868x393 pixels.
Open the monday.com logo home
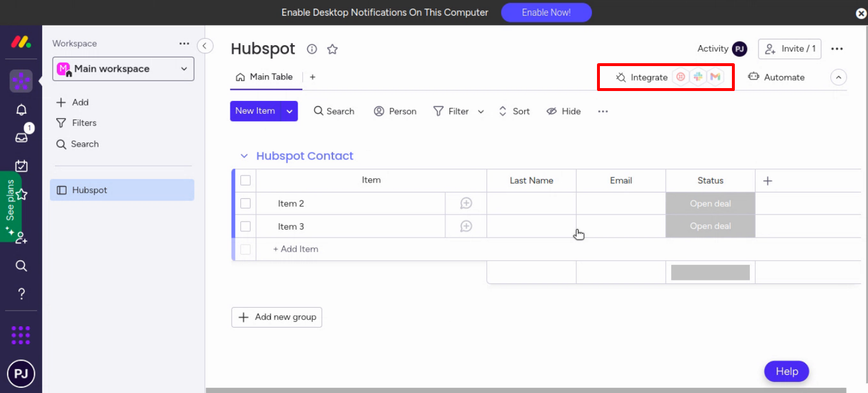click(x=21, y=42)
